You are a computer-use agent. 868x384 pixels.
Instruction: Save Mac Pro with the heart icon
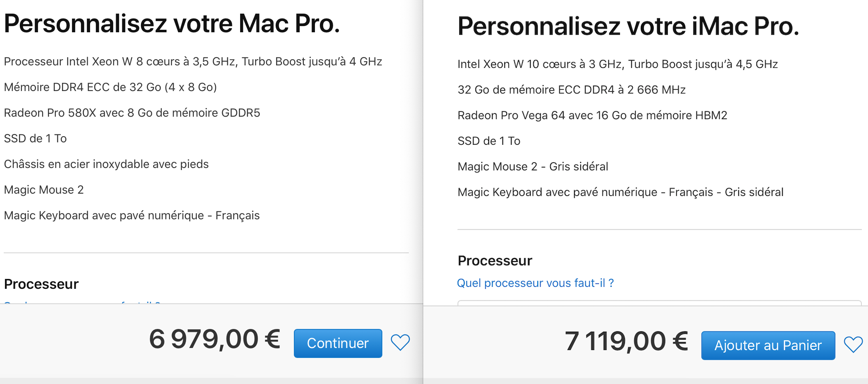[x=400, y=343]
